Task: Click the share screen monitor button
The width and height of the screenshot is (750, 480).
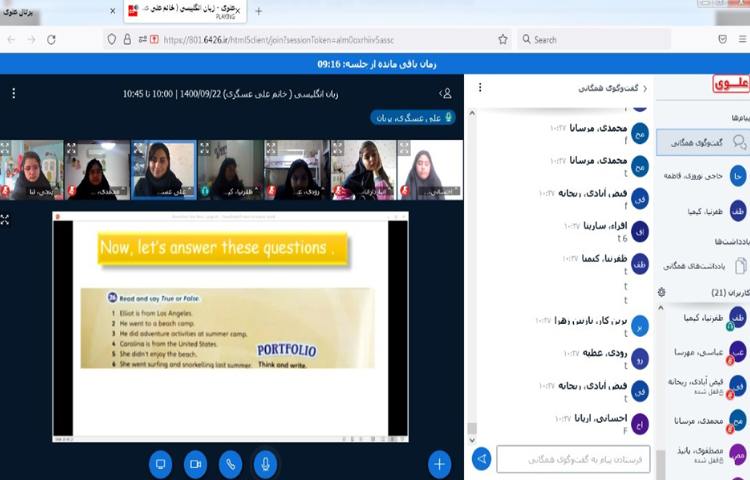Action: 160,464
